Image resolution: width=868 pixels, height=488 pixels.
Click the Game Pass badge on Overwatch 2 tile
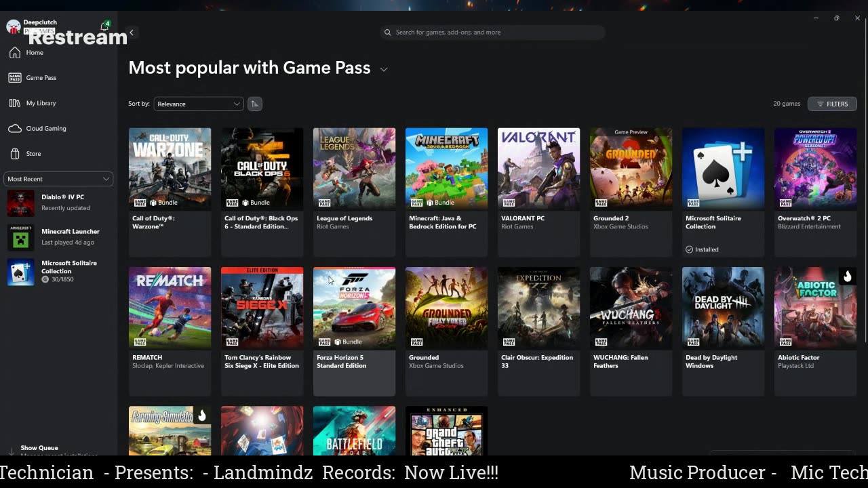pyautogui.click(x=785, y=203)
